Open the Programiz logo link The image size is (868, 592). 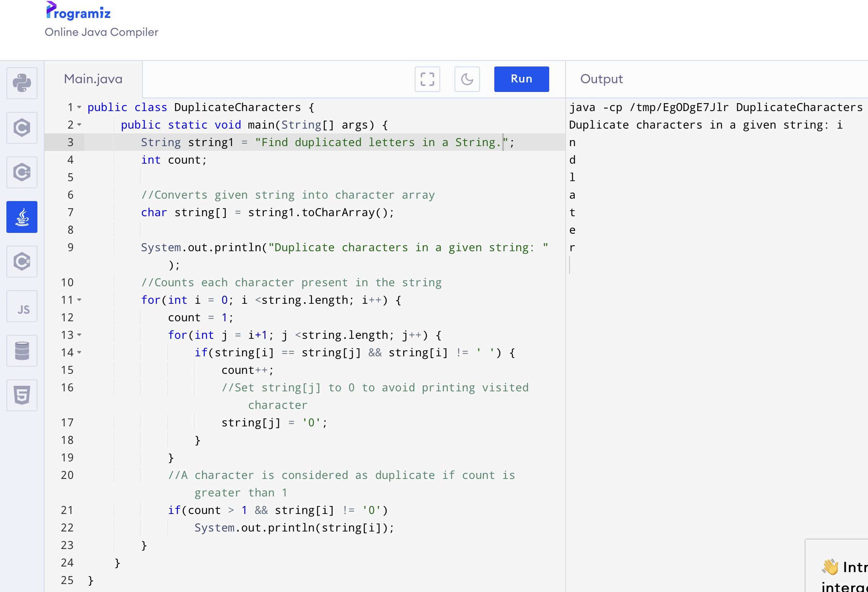point(78,12)
